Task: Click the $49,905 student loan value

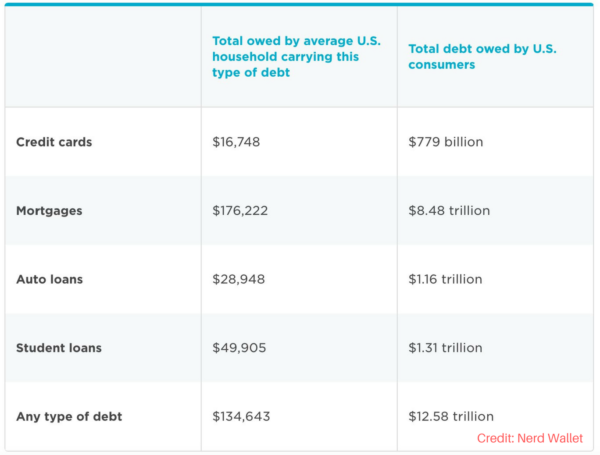Action: [x=238, y=348]
